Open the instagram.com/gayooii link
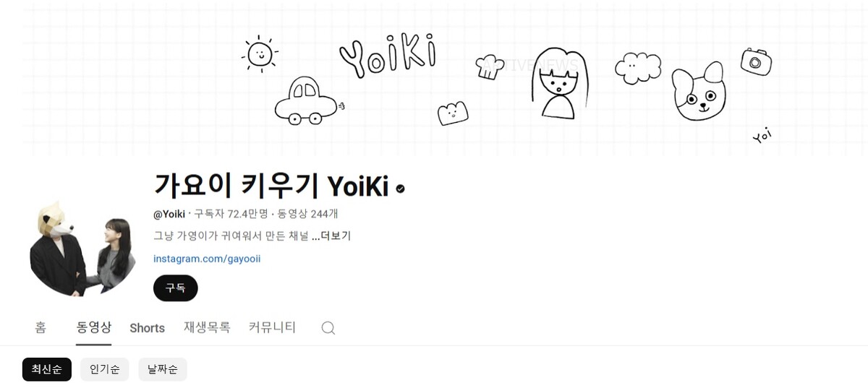This screenshot has height=388, width=868. pos(207,258)
